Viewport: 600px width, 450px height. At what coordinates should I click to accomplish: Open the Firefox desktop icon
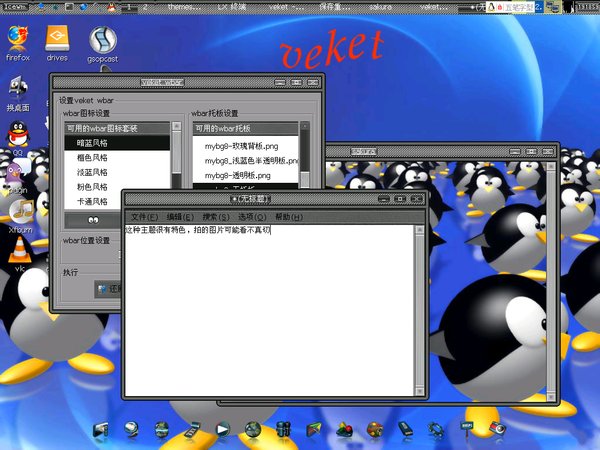point(17,39)
